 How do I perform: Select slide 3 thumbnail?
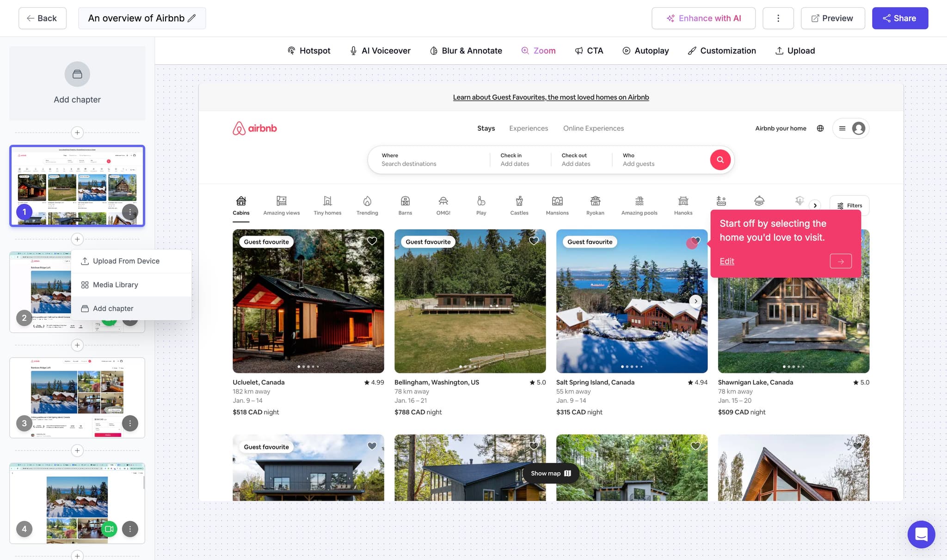coord(77,397)
